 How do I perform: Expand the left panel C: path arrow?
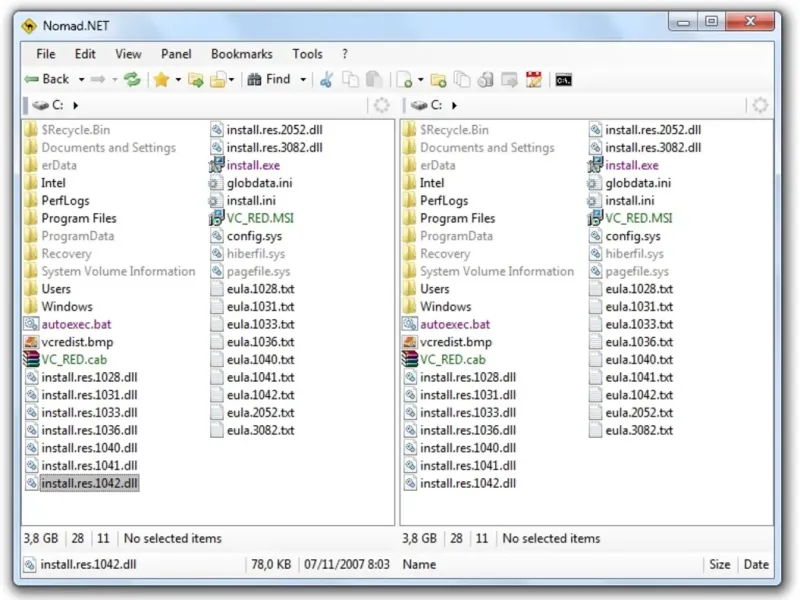(x=76, y=106)
